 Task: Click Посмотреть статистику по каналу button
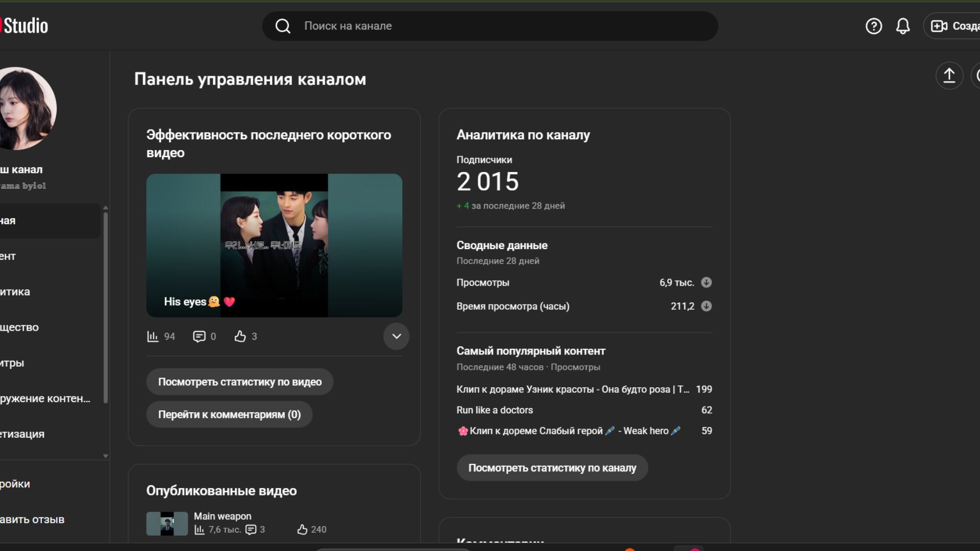pos(552,468)
